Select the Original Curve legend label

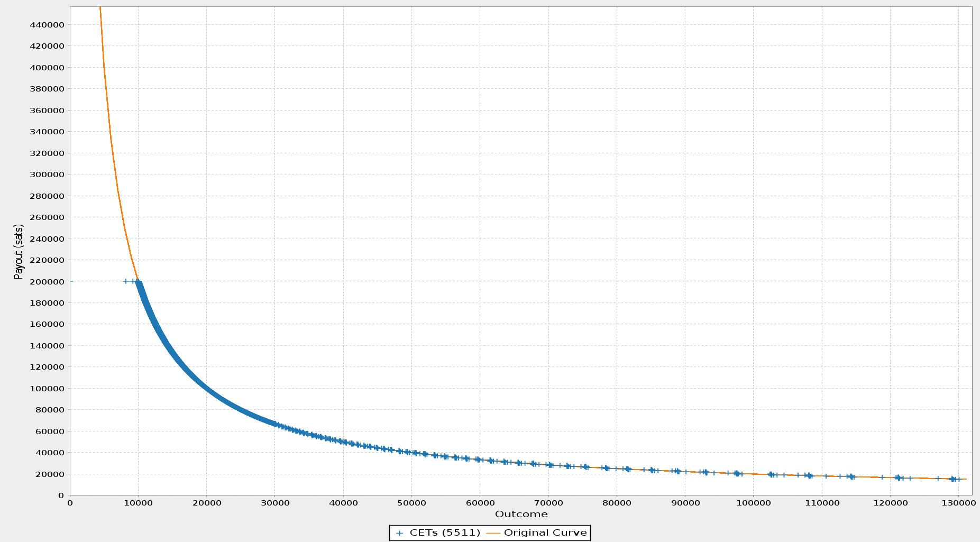545,533
